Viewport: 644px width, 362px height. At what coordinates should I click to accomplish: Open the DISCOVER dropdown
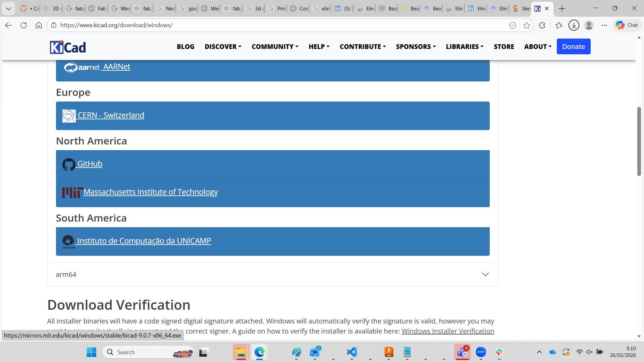[x=223, y=47]
